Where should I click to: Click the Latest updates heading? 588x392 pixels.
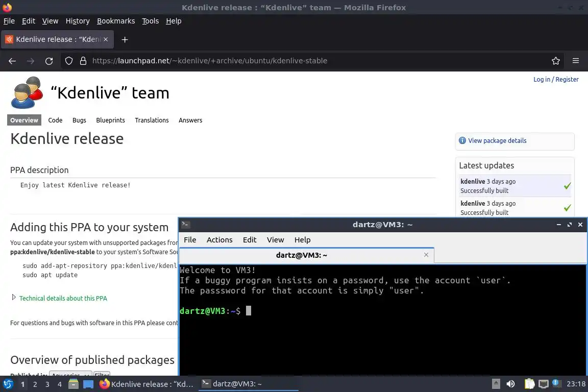(486, 165)
